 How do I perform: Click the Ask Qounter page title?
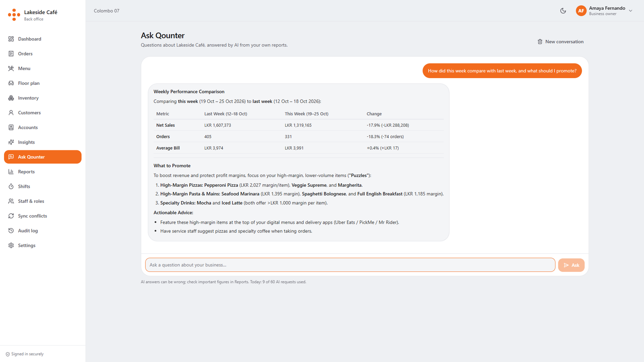click(x=163, y=35)
